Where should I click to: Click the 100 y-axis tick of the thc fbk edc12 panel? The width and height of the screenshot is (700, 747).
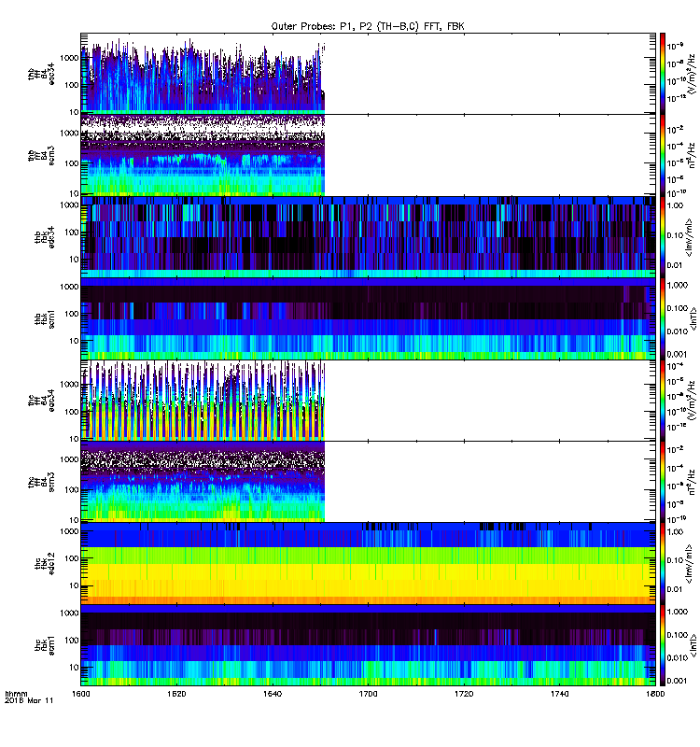click(72, 558)
